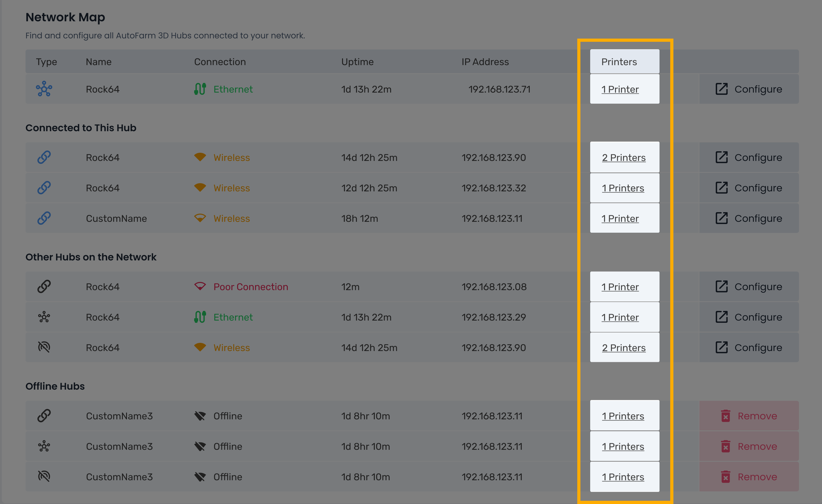The width and height of the screenshot is (822, 504).
Task: Click the Uptime column header
Action: tap(357, 62)
